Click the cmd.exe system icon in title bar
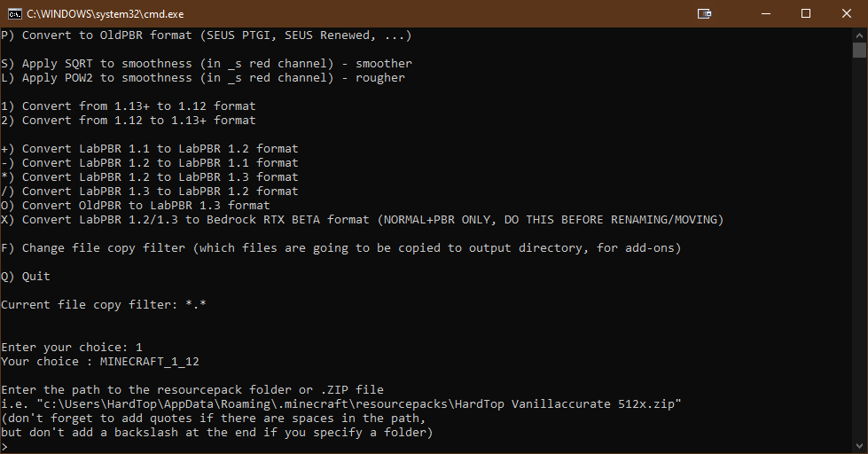 pyautogui.click(x=14, y=13)
